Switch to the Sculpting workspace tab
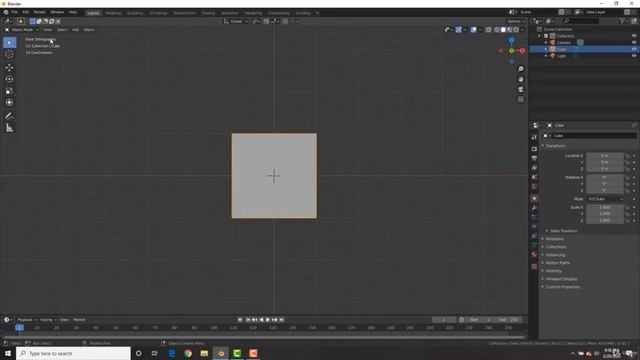Screen dimensions: 640x360 click(x=135, y=13)
